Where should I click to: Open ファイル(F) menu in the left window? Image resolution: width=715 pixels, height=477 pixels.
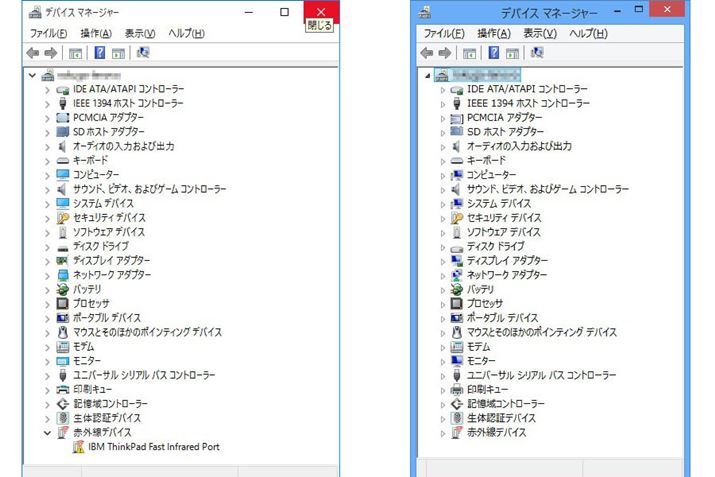coord(50,33)
